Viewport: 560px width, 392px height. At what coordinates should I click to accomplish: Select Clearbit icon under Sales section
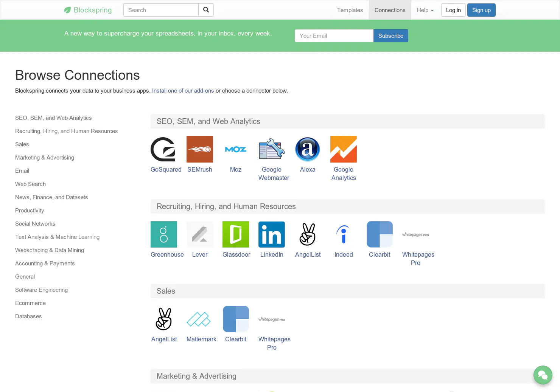click(236, 319)
